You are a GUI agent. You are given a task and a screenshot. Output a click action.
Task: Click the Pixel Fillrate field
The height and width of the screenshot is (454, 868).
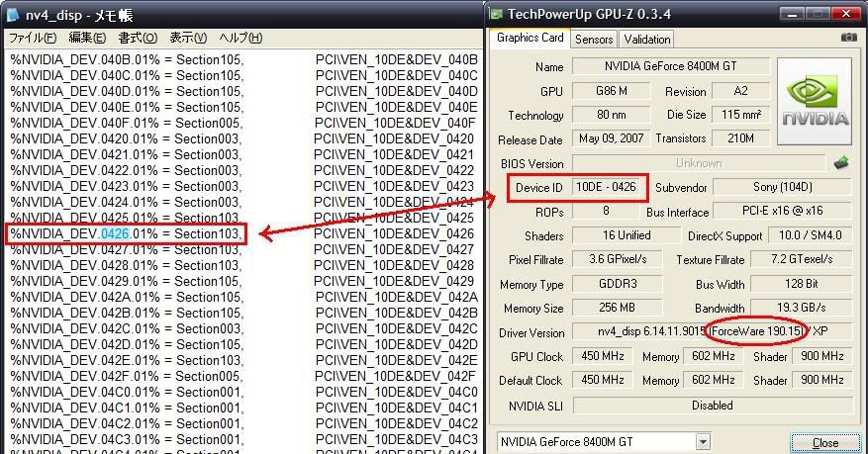pyautogui.click(x=618, y=259)
